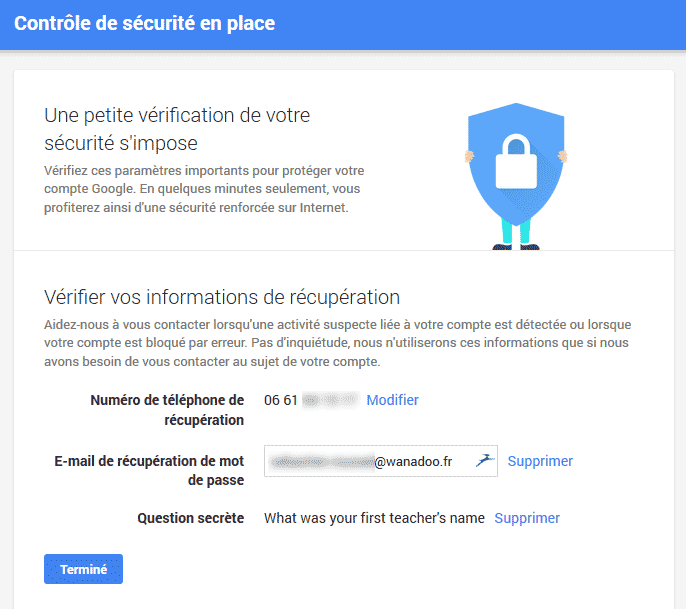
Task: Click the Vérifier vos informations de récupération heading
Action: pyautogui.click(x=222, y=297)
